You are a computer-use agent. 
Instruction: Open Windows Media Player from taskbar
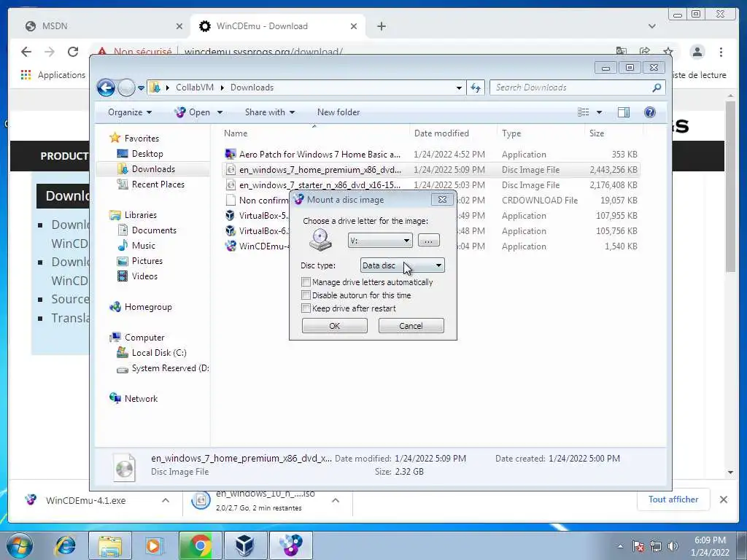pyautogui.click(x=154, y=545)
